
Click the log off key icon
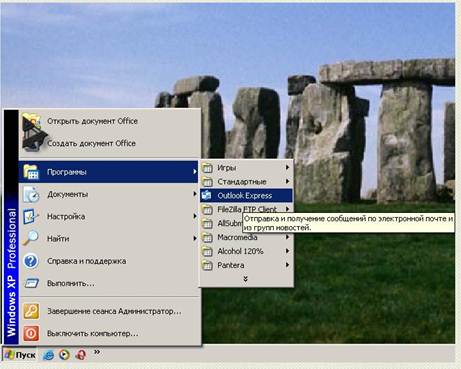[x=31, y=311]
